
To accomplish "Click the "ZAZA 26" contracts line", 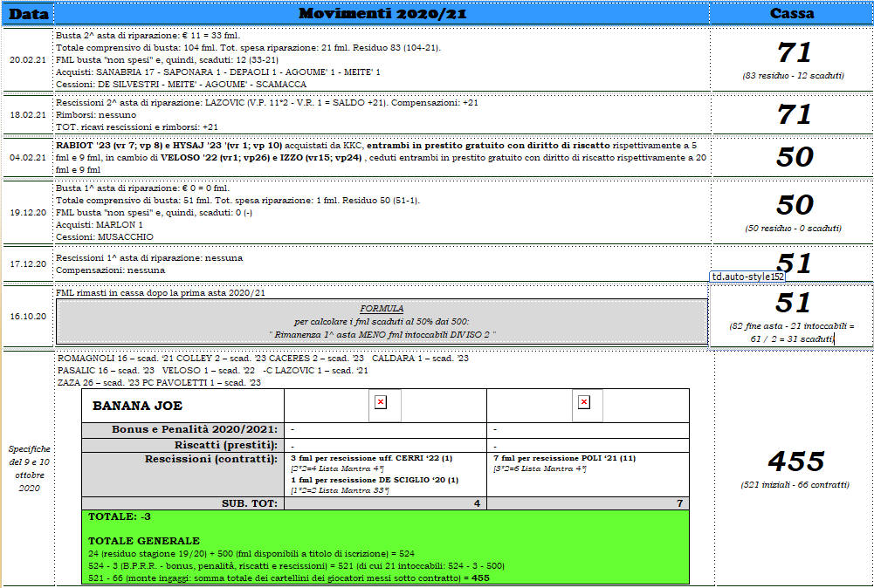I will [x=159, y=383].
